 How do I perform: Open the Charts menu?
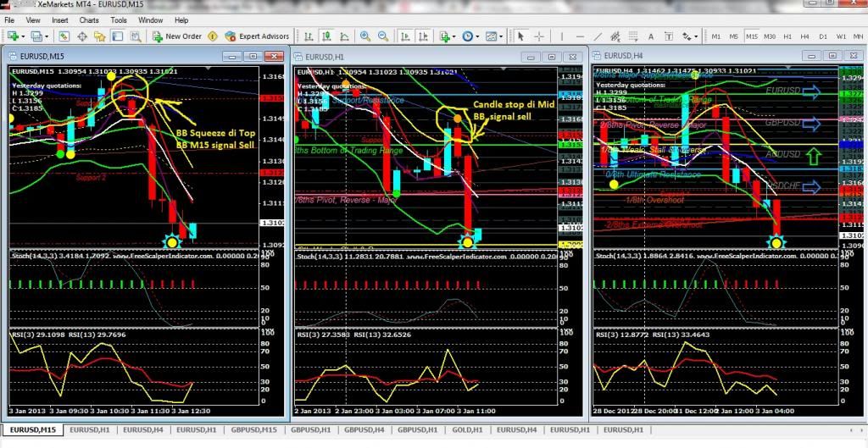tap(88, 19)
